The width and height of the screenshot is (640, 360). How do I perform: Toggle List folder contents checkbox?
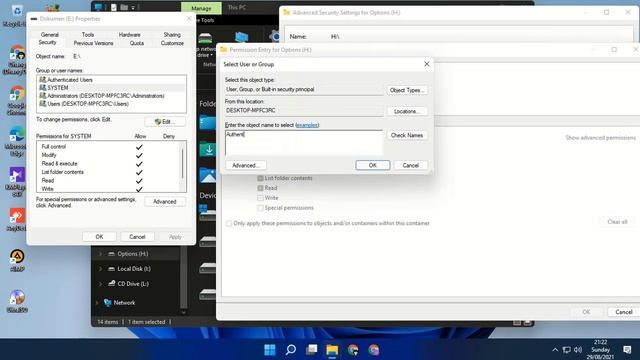260,178
